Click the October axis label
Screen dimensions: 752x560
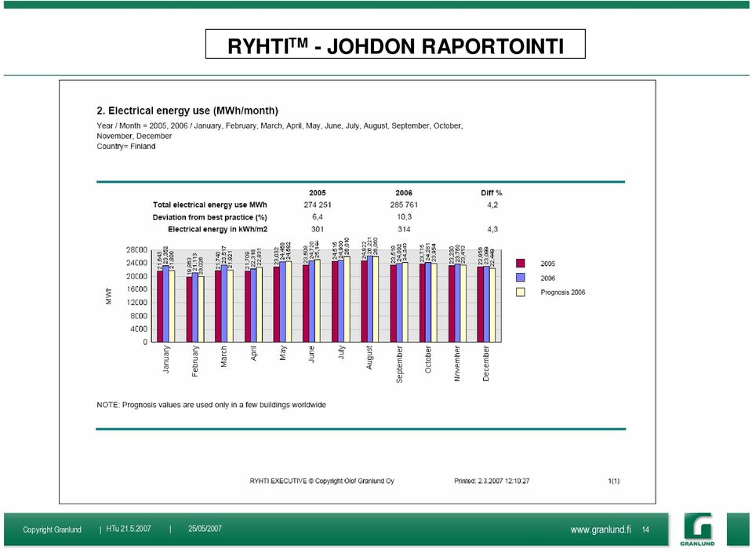click(x=428, y=359)
